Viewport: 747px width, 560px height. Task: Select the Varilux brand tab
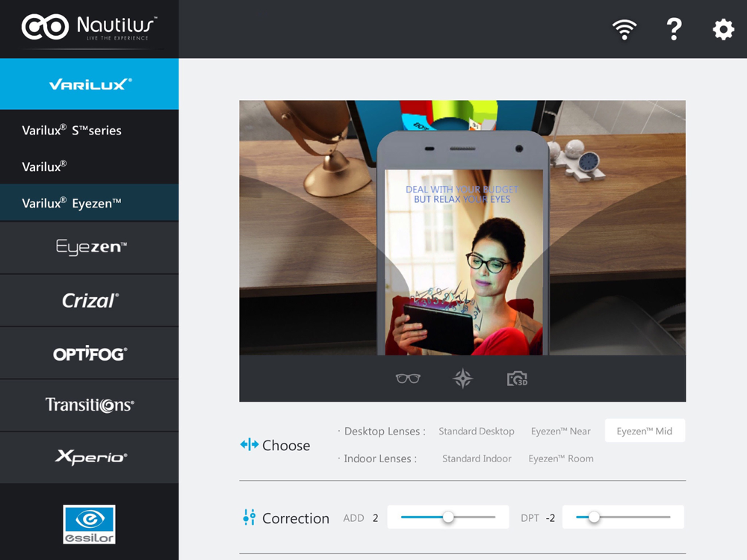click(x=89, y=84)
